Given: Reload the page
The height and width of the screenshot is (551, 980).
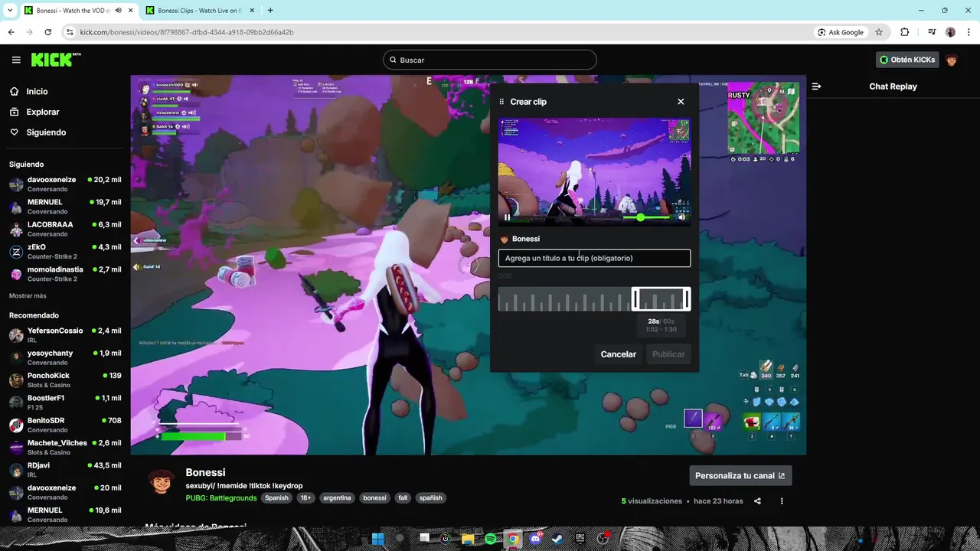Looking at the screenshot, I should tap(47, 32).
